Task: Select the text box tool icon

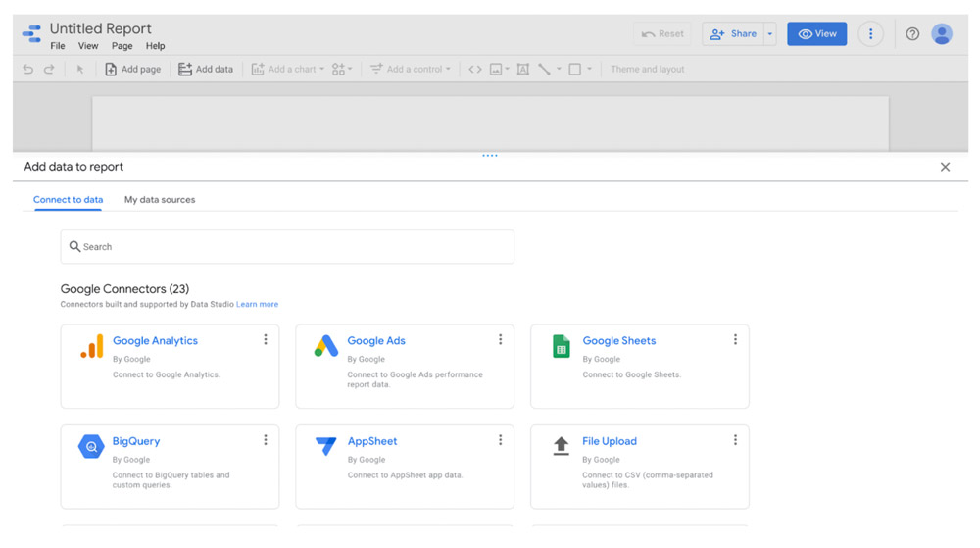Action: coord(523,70)
